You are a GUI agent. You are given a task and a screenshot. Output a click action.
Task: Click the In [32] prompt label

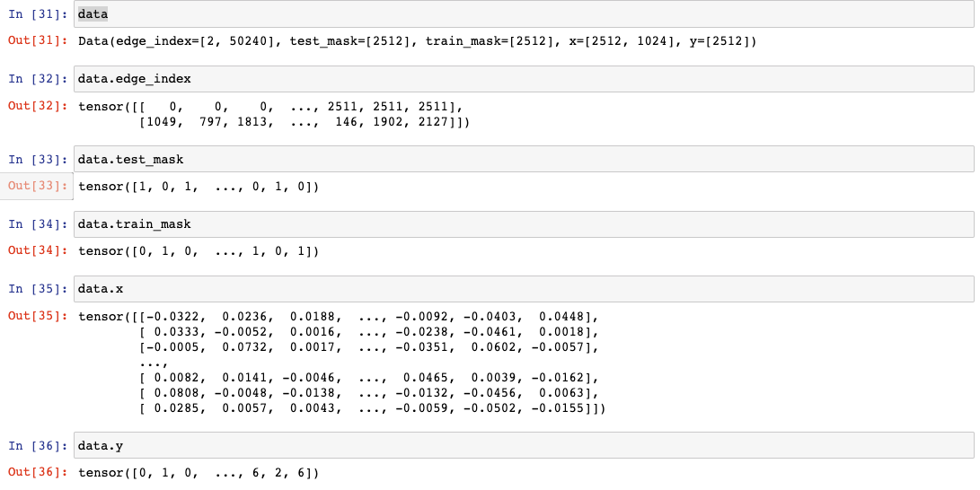click(x=38, y=79)
